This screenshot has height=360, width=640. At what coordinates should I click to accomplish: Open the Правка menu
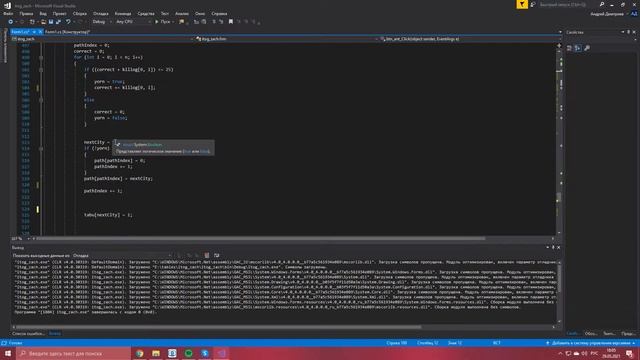coord(26,13)
